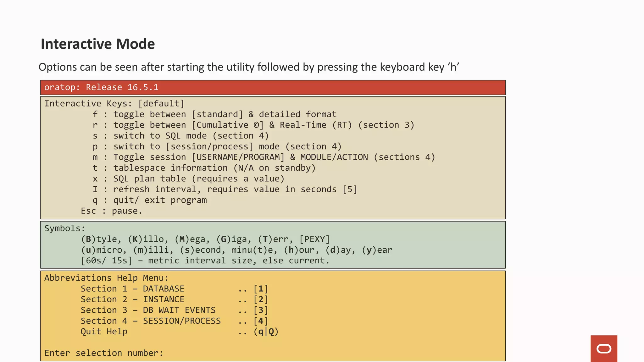The width and height of the screenshot is (644, 362).
Task: Select 'I : refresh interval' line
Action: [x=225, y=189]
